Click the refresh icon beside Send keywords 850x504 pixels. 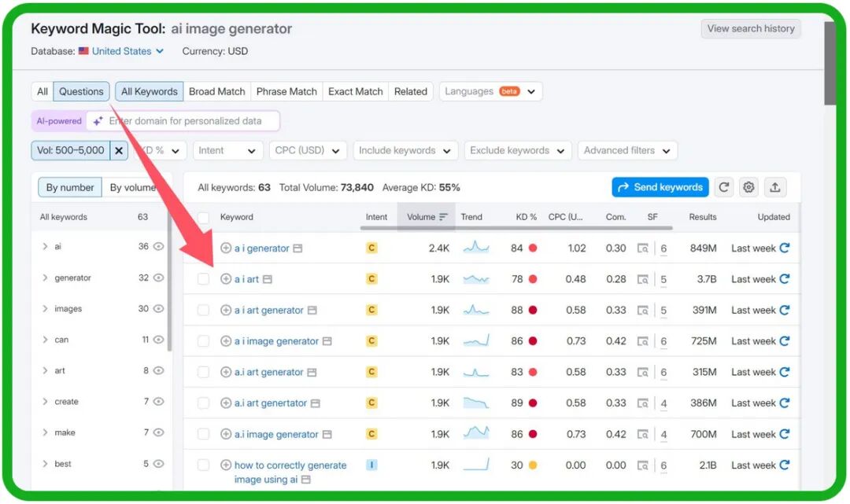[x=724, y=187]
